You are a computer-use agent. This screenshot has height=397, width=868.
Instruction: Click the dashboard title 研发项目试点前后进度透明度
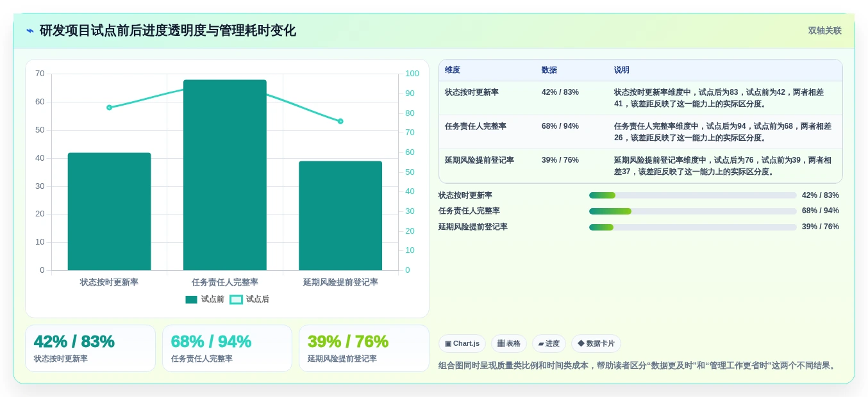click(x=168, y=31)
